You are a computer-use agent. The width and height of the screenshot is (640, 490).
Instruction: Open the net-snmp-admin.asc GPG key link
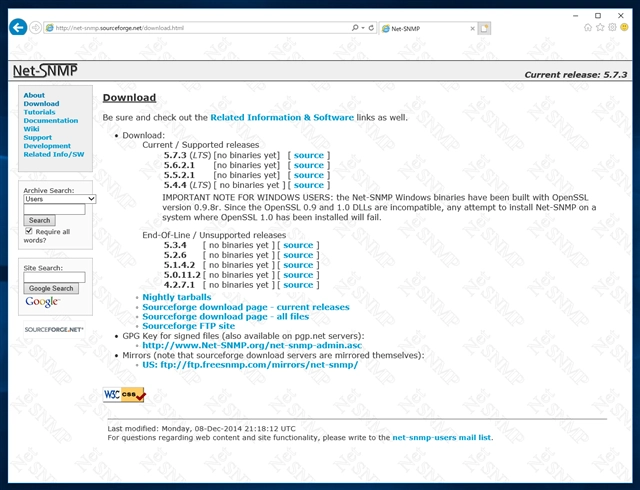(x=252, y=345)
